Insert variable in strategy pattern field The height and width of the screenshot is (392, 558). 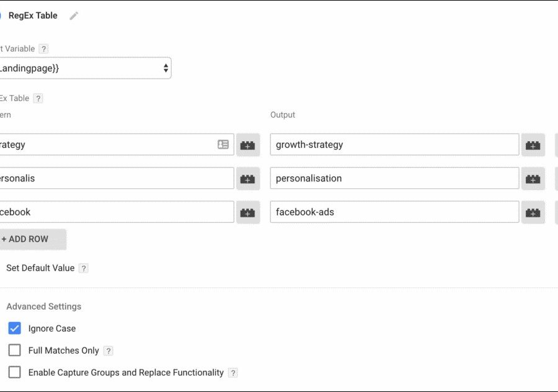(x=247, y=145)
